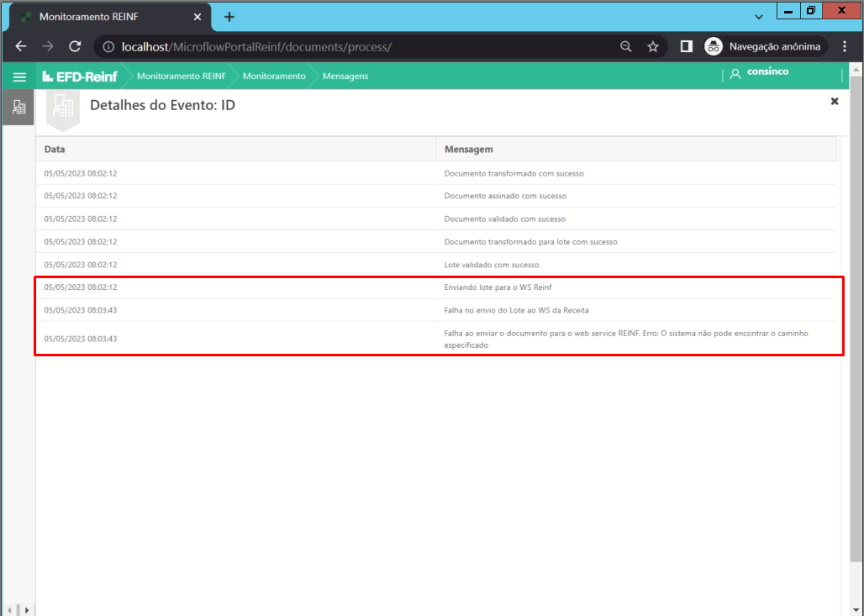This screenshot has width=864, height=616.
Task: Click the Mensagens breadcrumb
Action: (345, 76)
